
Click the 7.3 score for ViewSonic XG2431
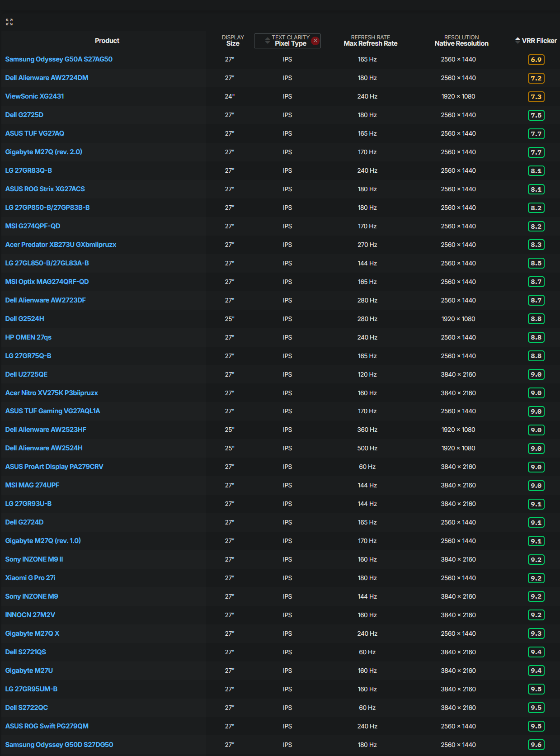[x=536, y=97]
